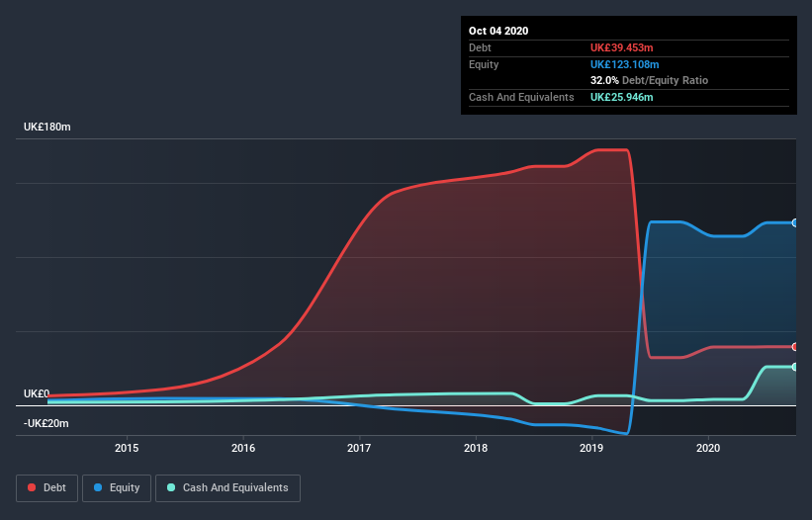Click Cash And Equivalents label in tooltip
812x520 pixels.
click(521, 97)
